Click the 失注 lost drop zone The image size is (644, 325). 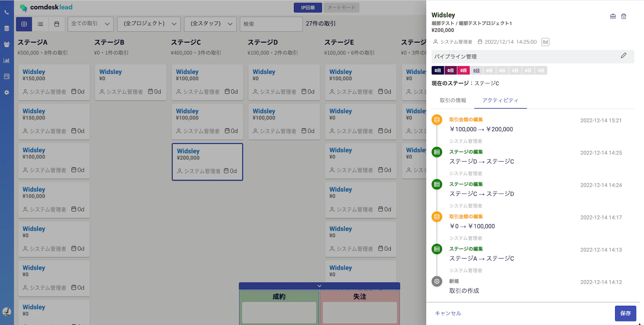coord(359,308)
